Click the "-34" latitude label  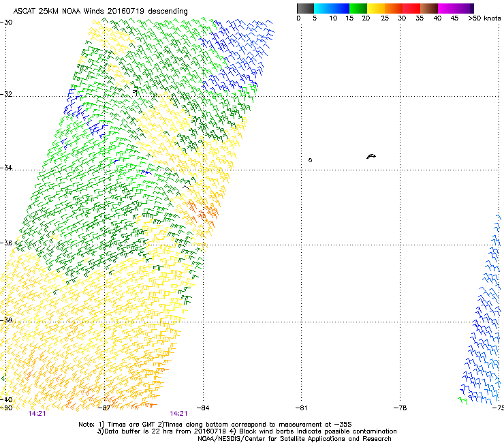(x=6, y=168)
